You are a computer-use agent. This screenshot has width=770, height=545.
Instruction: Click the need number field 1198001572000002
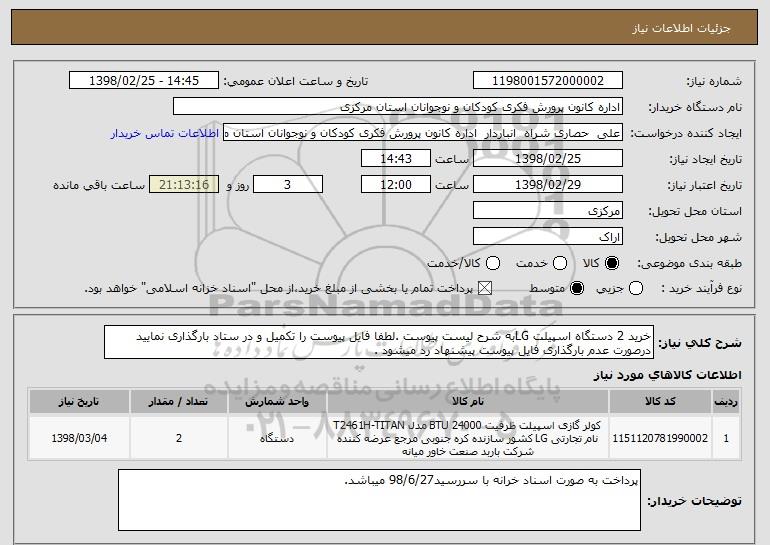[548, 81]
